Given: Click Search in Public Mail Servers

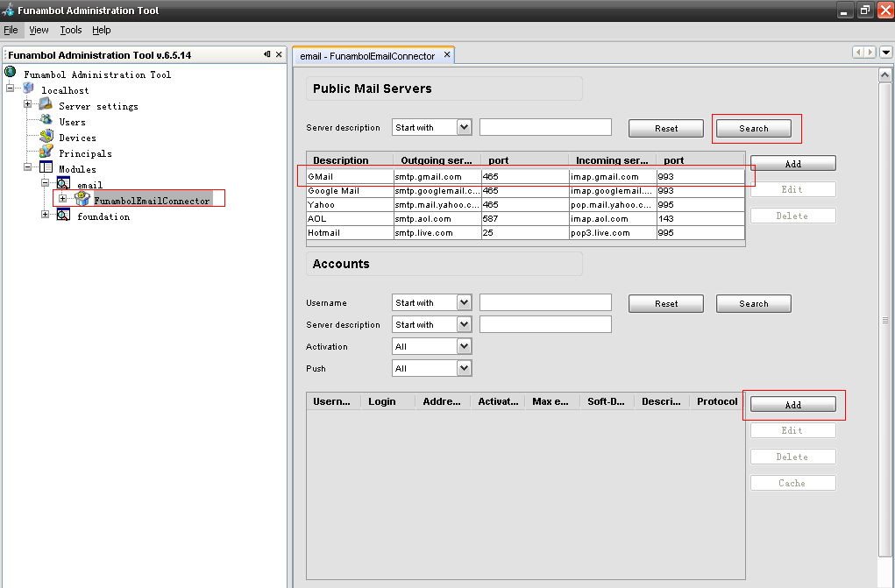Looking at the screenshot, I should tap(754, 129).
